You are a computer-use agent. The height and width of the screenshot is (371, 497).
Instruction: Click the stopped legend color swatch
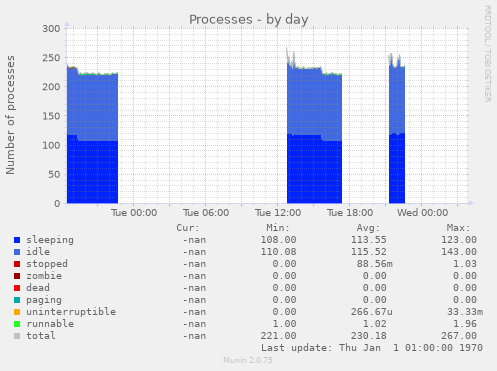click(17, 264)
